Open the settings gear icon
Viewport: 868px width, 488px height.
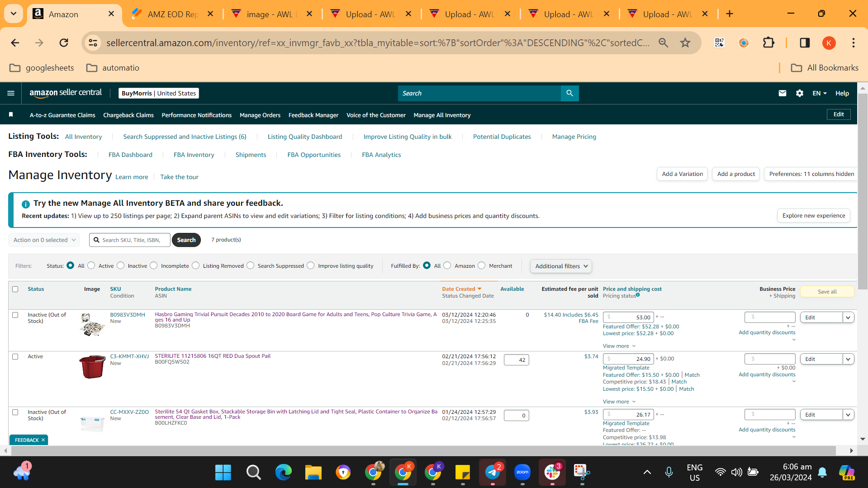[799, 93]
